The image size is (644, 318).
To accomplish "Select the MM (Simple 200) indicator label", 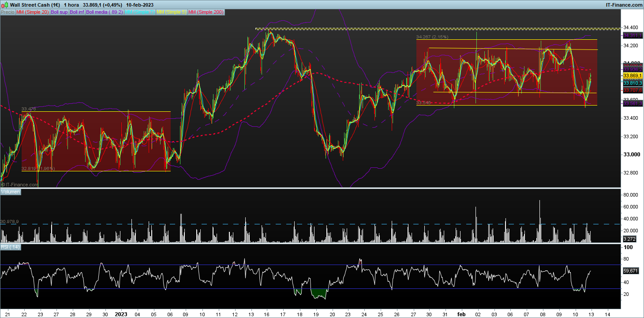I will [206, 12].
